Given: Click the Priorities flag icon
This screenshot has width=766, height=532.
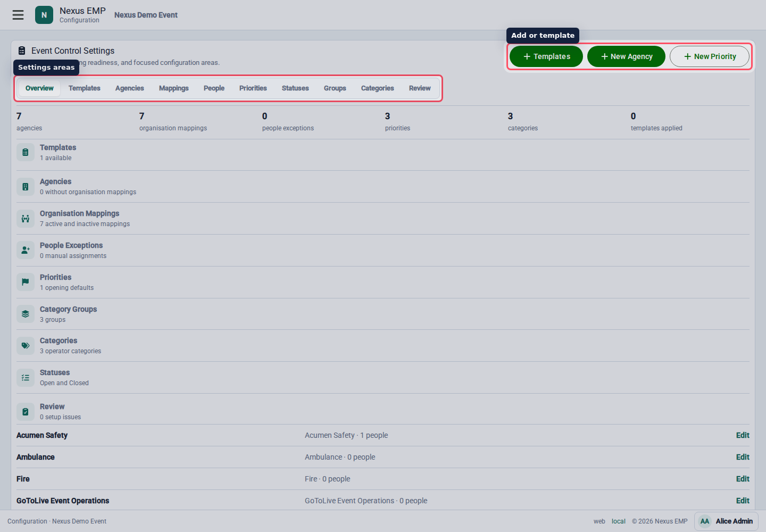Looking at the screenshot, I should 26,282.
